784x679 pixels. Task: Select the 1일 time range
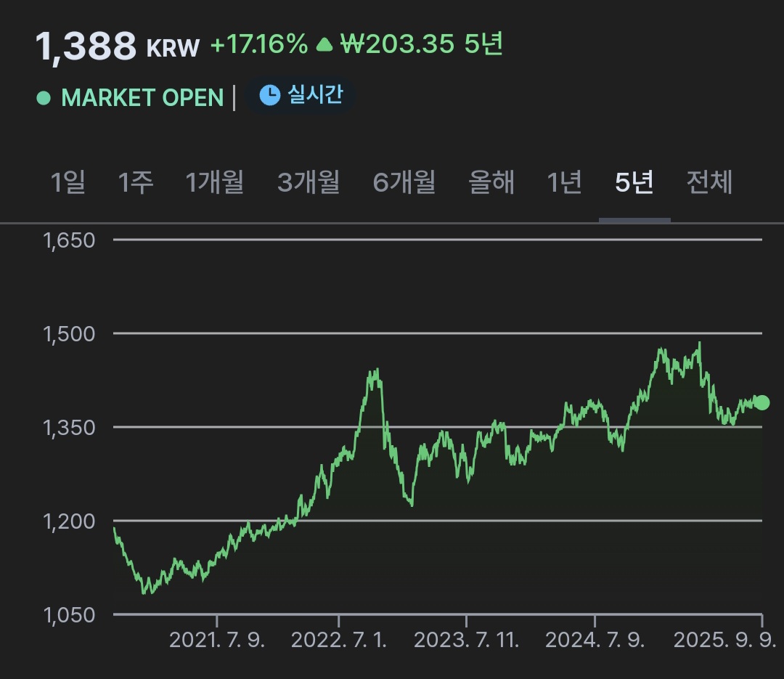click(68, 182)
